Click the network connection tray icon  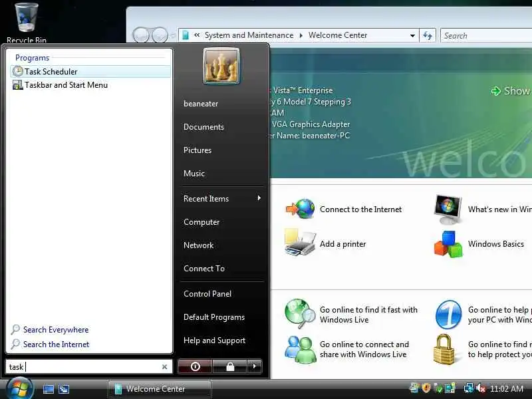[x=469, y=388]
